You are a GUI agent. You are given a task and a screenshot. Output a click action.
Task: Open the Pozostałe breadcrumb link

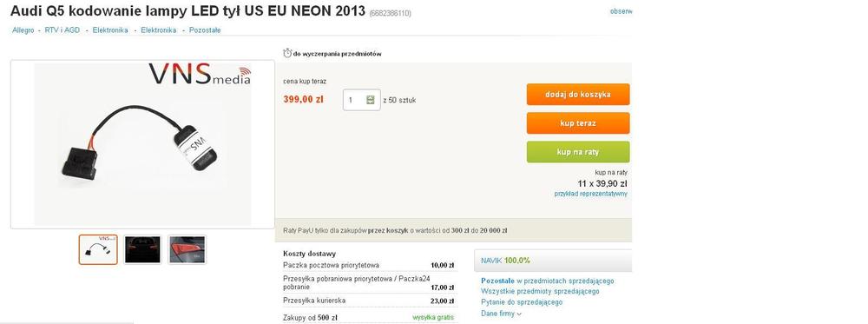pos(205,30)
